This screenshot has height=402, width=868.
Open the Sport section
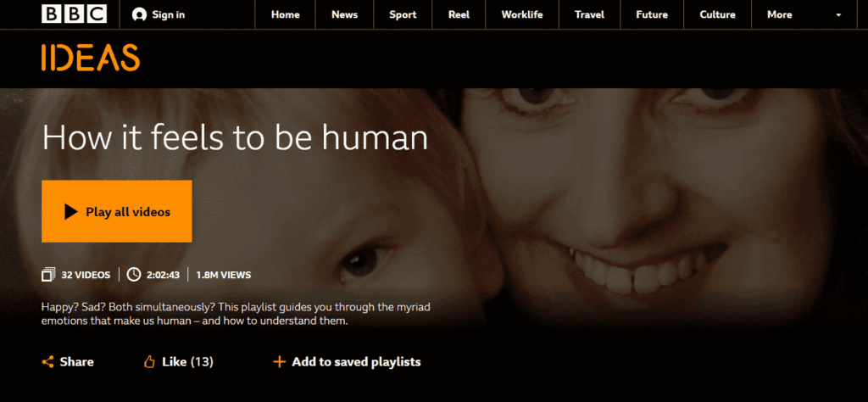(403, 15)
